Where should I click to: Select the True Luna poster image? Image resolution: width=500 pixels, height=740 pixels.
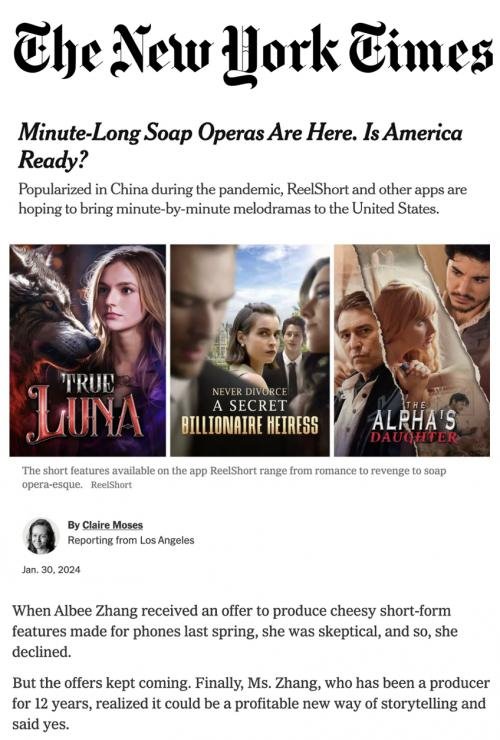pos(88,350)
